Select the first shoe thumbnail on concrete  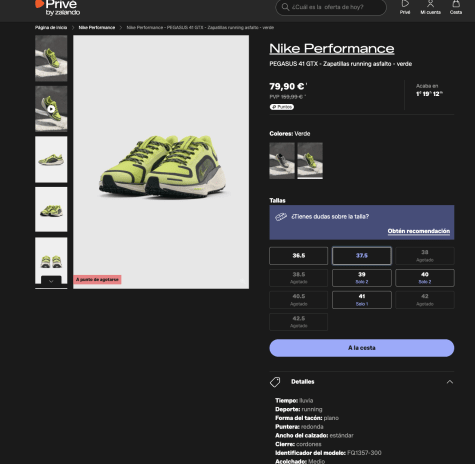tap(51, 58)
